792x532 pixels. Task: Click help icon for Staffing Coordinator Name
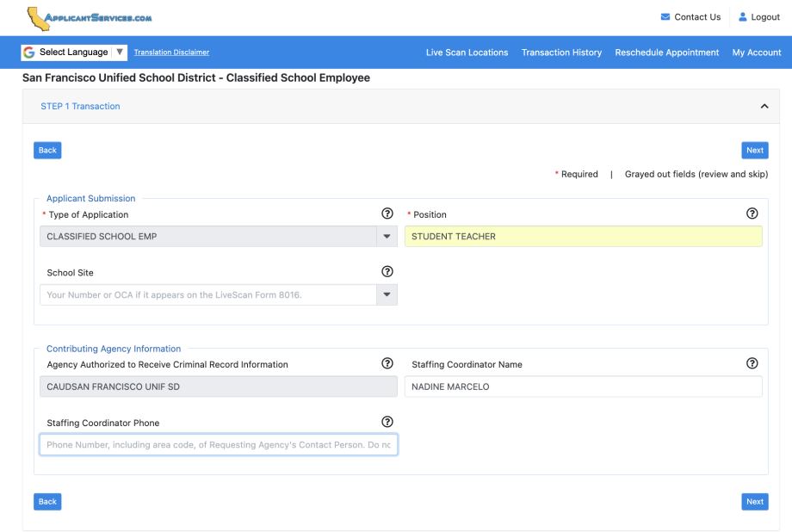click(x=752, y=364)
